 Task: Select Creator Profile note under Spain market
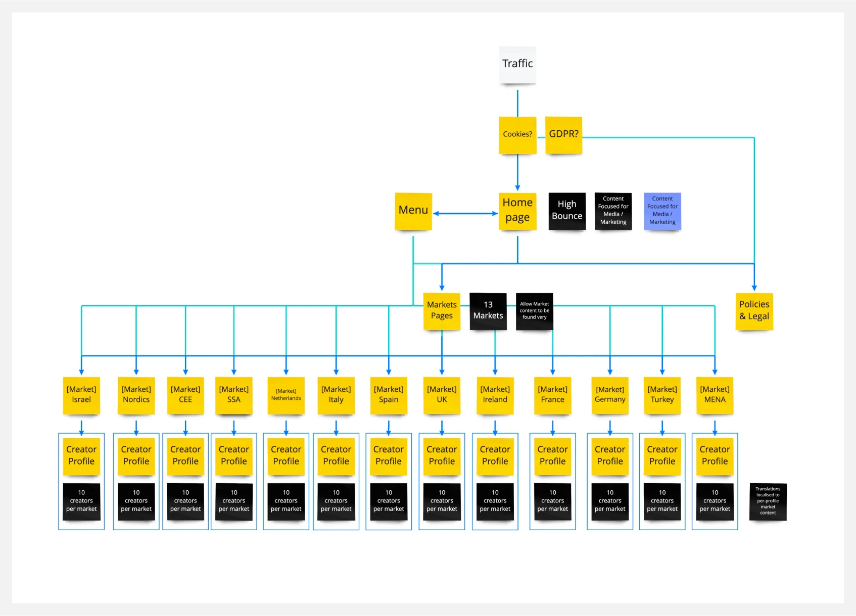point(389,457)
